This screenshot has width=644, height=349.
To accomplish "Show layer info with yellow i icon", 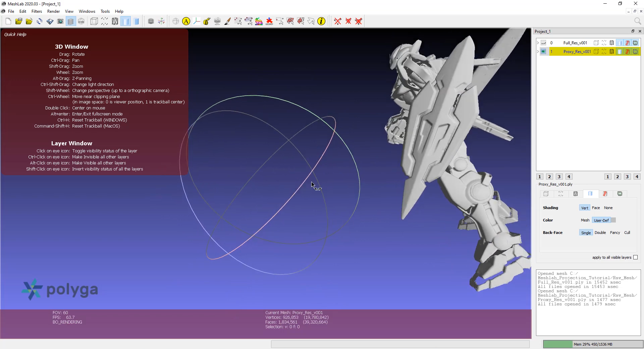I will pyautogui.click(x=321, y=21).
